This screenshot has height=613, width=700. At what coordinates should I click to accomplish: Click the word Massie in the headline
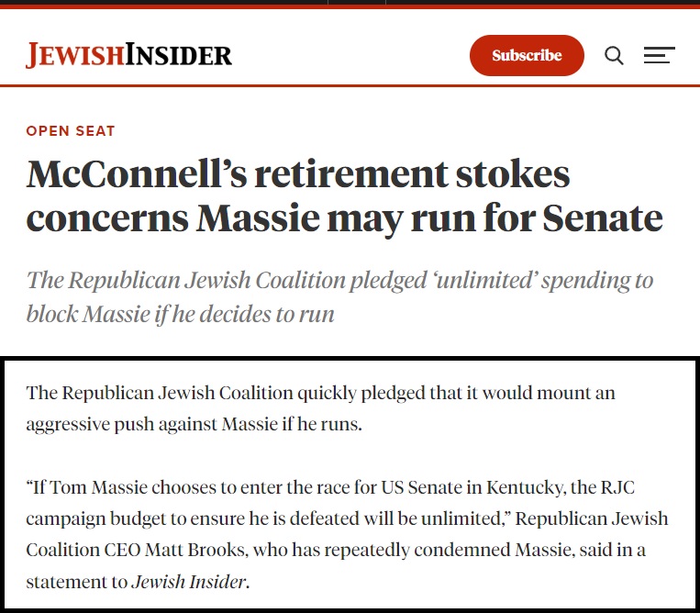[258, 217]
